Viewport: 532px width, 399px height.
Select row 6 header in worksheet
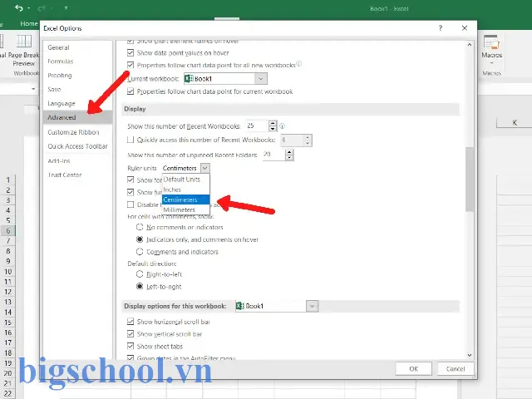point(7,231)
